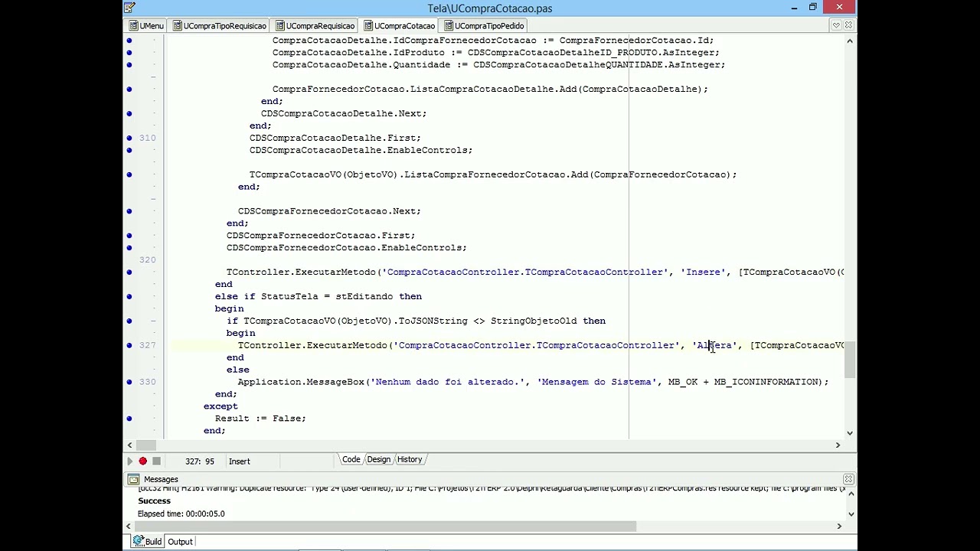Toggle breakpoint on CDSCompraFornecedorCotacao.First line
The image size is (980, 551).
tap(129, 236)
